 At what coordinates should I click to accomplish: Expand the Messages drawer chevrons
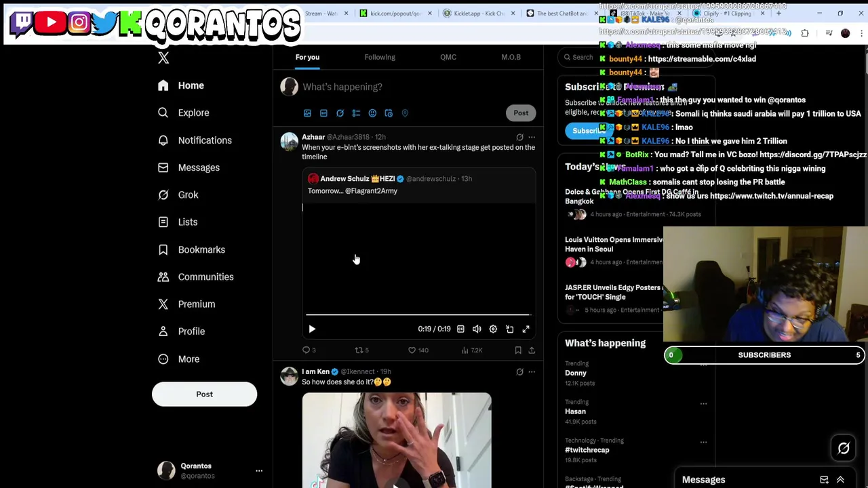click(840, 480)
